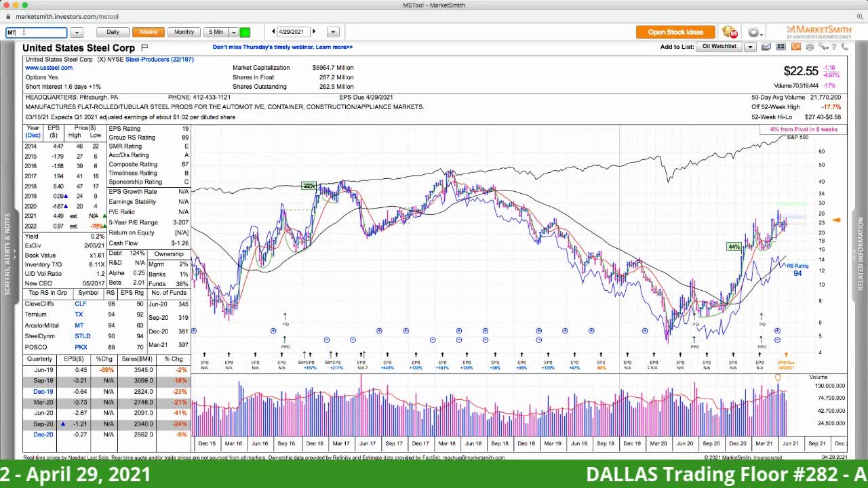Open CLF symbol in Top RS group
The height and width of the screenshot is (488, 868).
80,304
